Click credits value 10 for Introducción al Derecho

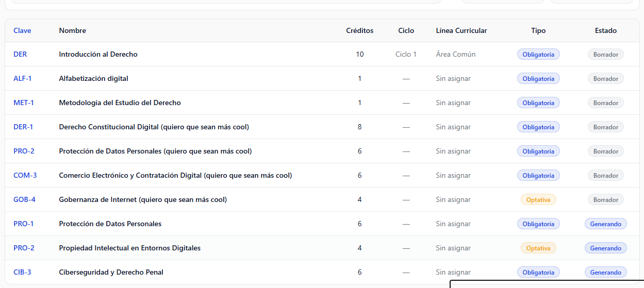pos(360,54)
